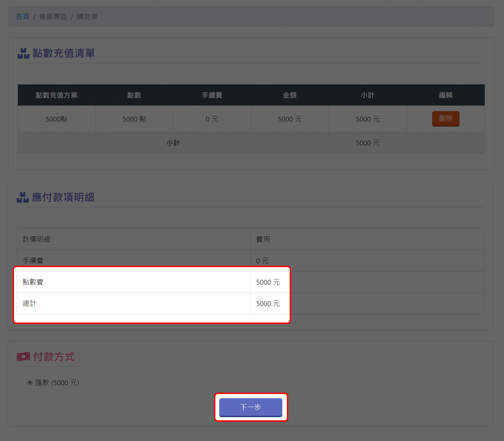Click the 下一步 button to proceed

point(251,407)
